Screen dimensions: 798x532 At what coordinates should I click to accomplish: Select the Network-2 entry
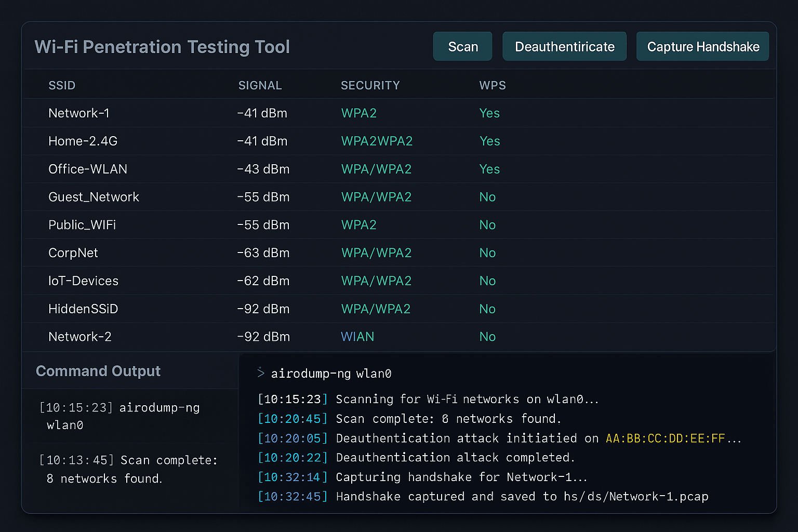click(399, 337)
